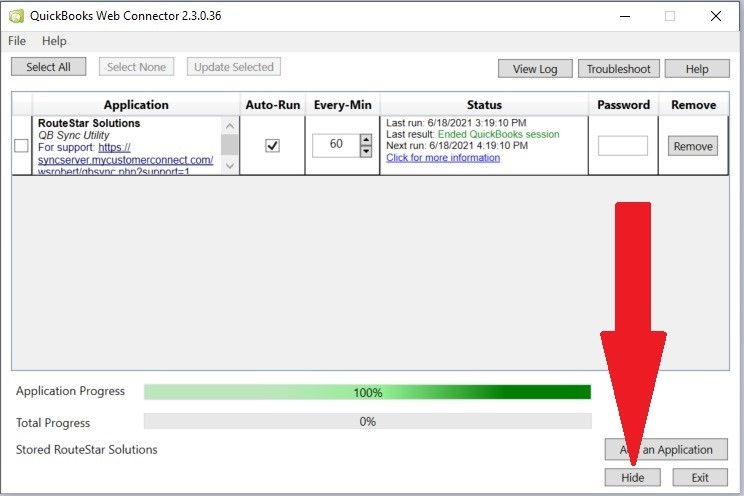Increase Every-Min with the up arrow
Viewport: 744px width, 496px height.
(x=366, y=140)
